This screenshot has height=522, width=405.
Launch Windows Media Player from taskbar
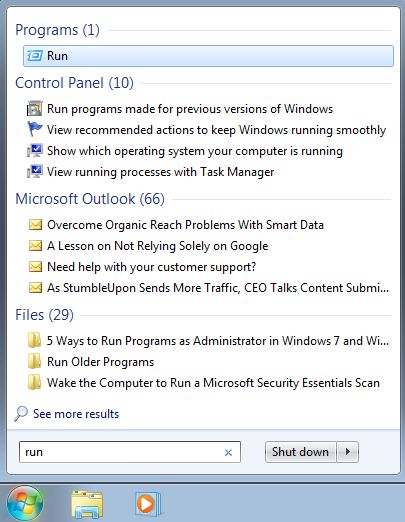click(x=148, y=504)
